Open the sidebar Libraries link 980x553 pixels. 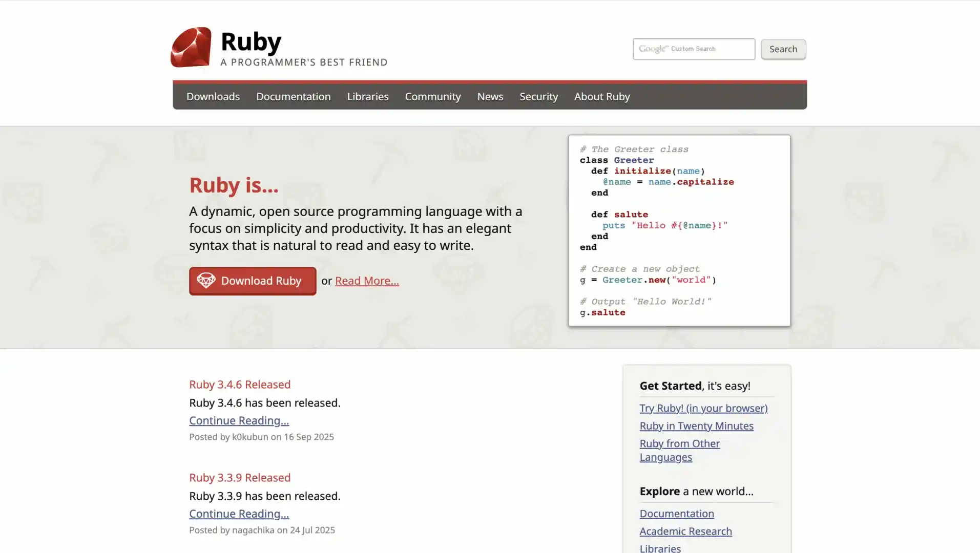(660, 548)
